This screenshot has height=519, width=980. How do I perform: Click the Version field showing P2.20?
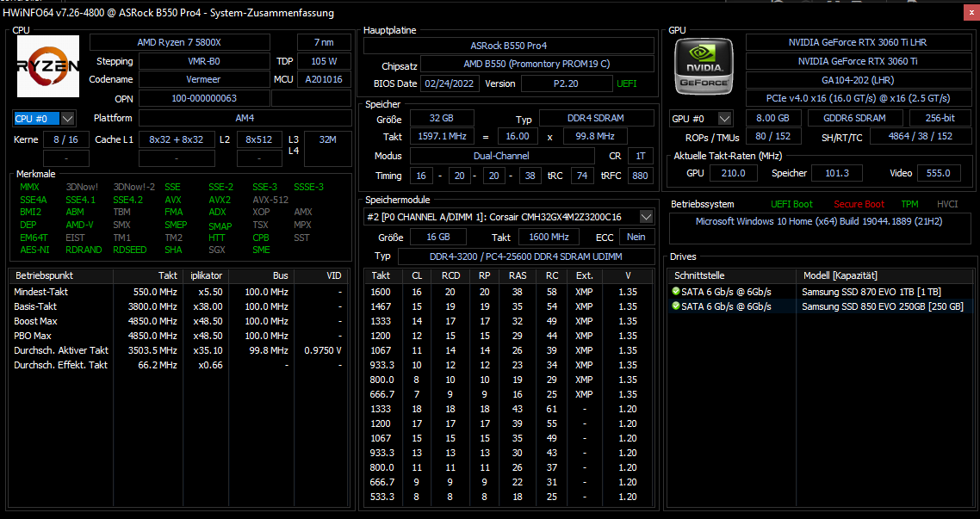[x=567, y=83]
